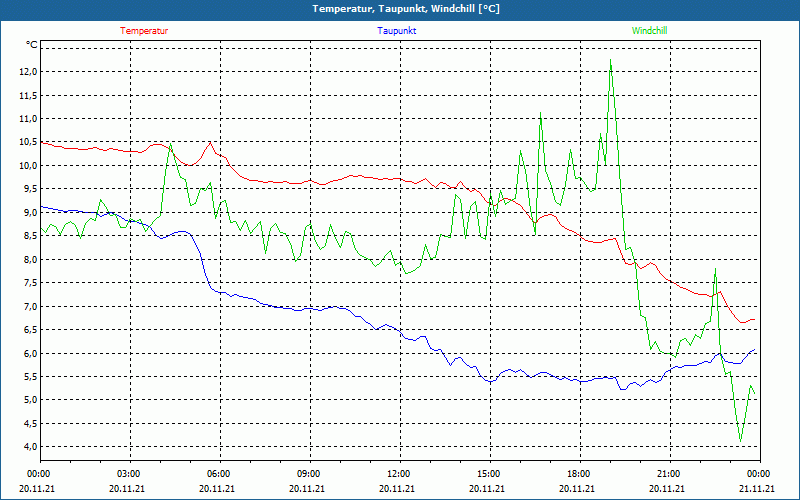Click the 9,0 y-axis value
Screen dimensions: 800x500
30,212
